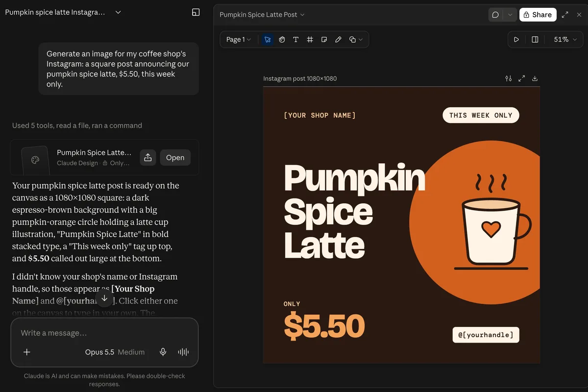Select the Pumpkin Spice Latte headline

coord(354,211)
